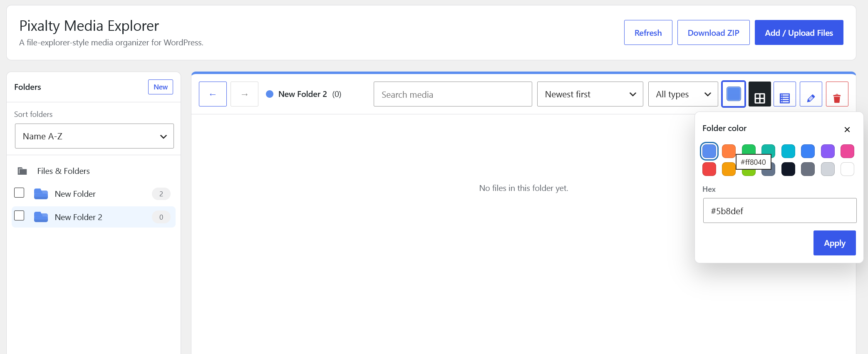This screenshot has width=868, height=354.
Task: Click the 'Hex' label in color popup
Action: pos(709,189)
